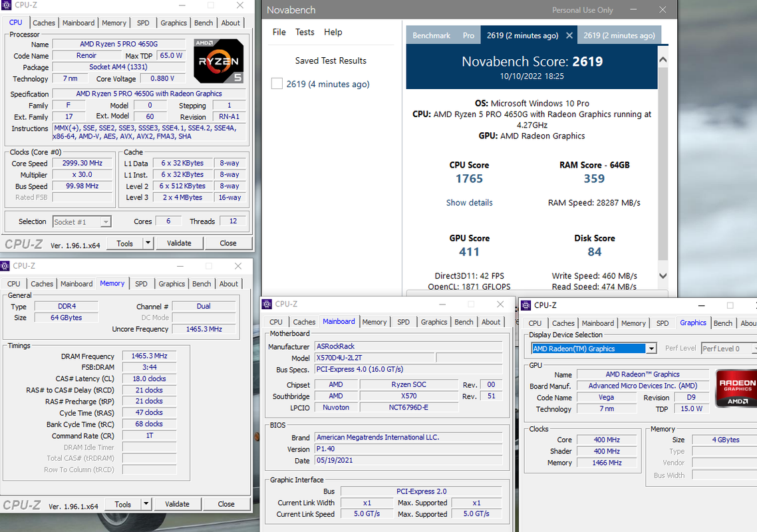Open About tab in Mainboard CPU-Z window
The image size is (757, 532).
point(490,322)
